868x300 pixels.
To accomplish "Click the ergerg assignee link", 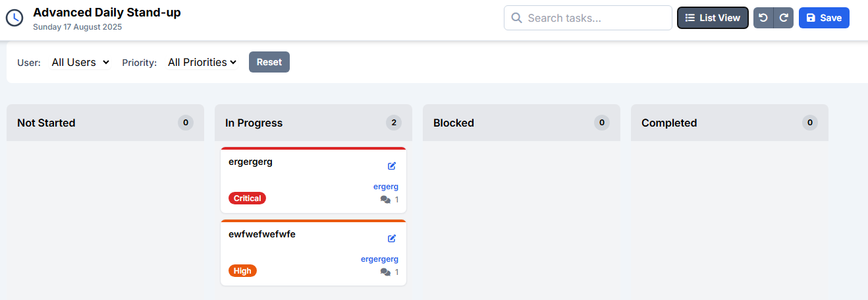I will pyautogui.click(x=385, y=187).
